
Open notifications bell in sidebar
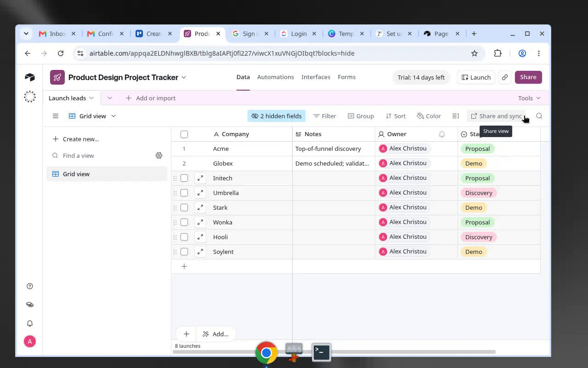click(30, 323)
